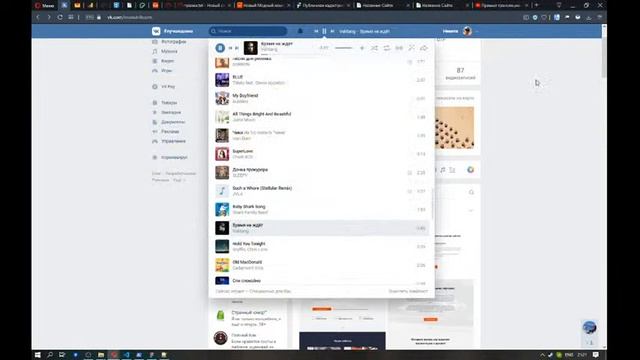Image resolution: width=640 pixels, height=360 pixels.
Task: Click the Музыка note icon in sidebar
Action: click(x=155, y=51)
